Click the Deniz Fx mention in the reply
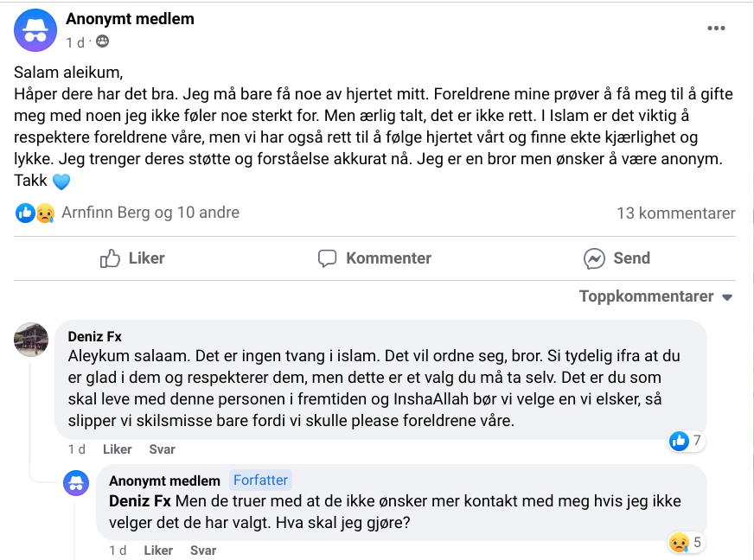This screenshot has width=754, height=560. [x=139, y=501]
